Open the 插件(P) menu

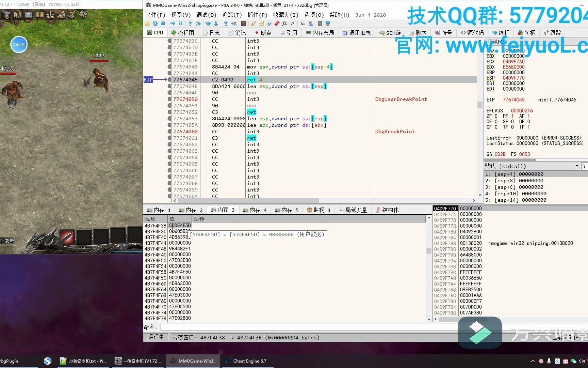point(257,15)
